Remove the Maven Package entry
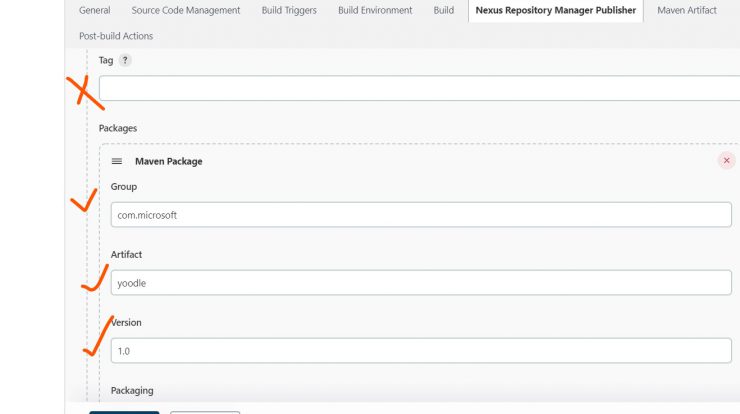 [x=726, y=161]
